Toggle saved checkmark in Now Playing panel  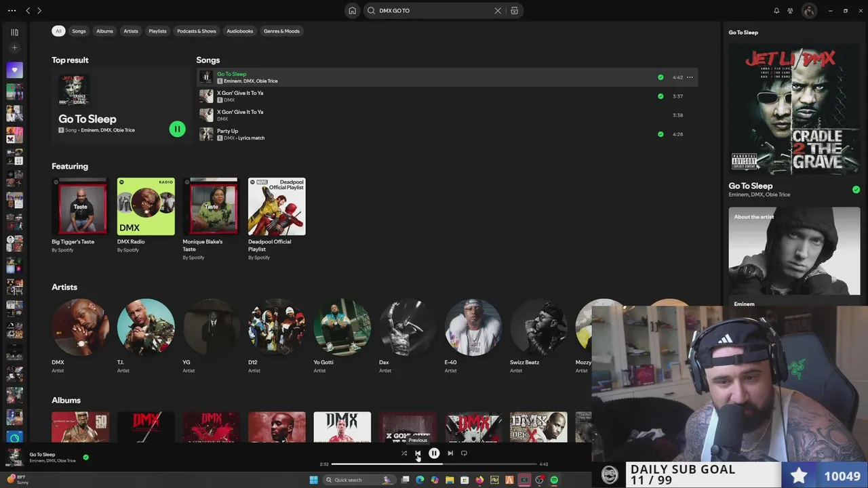[856, 190]
